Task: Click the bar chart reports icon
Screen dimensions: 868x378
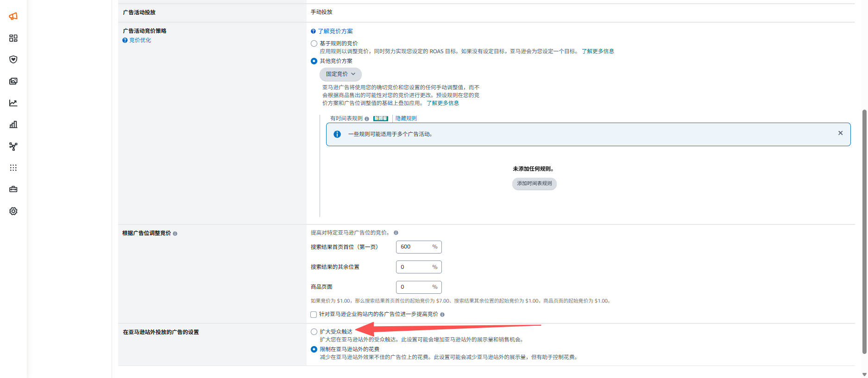Action: click(13, 124)
